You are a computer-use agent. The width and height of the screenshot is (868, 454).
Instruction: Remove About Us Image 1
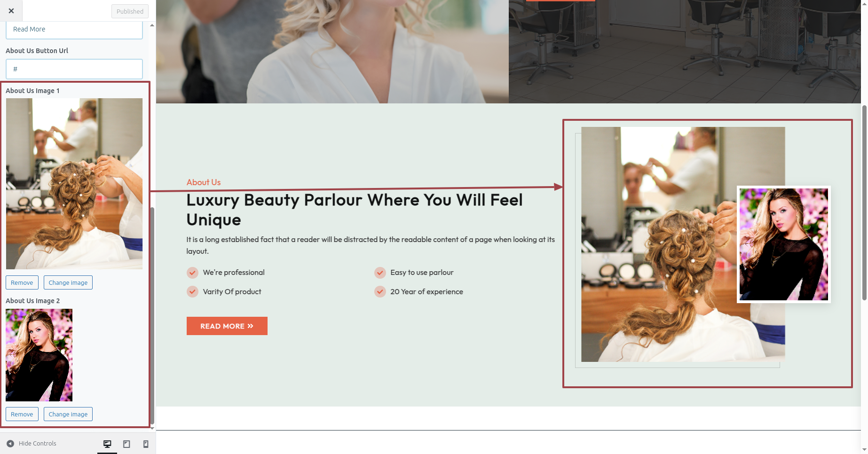pyautogui.click(x=22, y=282)
